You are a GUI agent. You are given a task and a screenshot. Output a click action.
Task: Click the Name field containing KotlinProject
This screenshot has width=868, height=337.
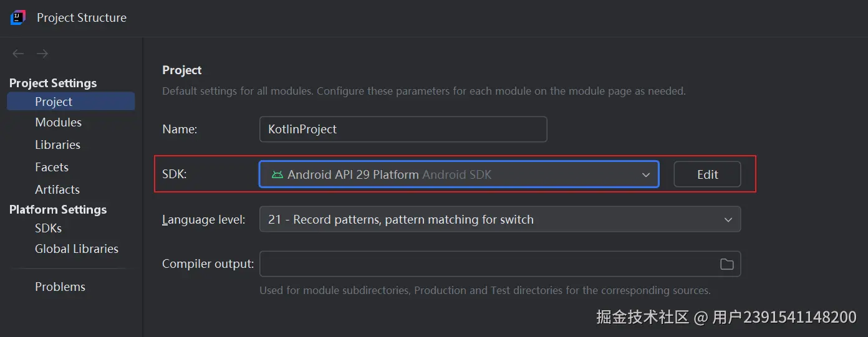click(x=403, y=130)
